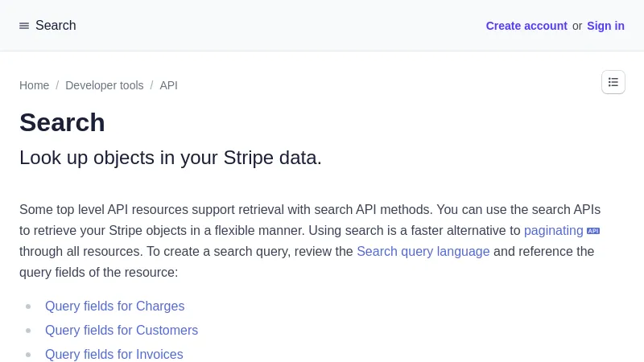Follow the paginating link in the paragraph
Viewport: 644px width, 362px height.
[553, 231]
